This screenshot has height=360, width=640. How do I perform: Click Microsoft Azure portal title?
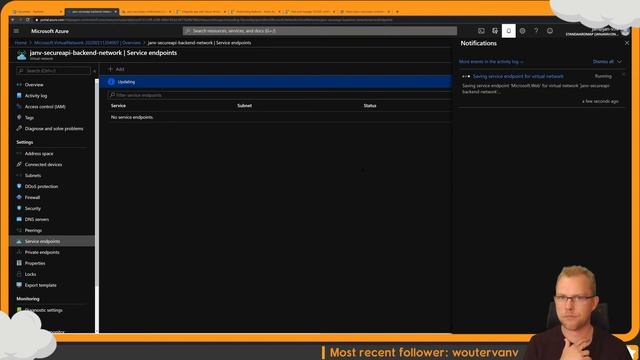(50, 31)
